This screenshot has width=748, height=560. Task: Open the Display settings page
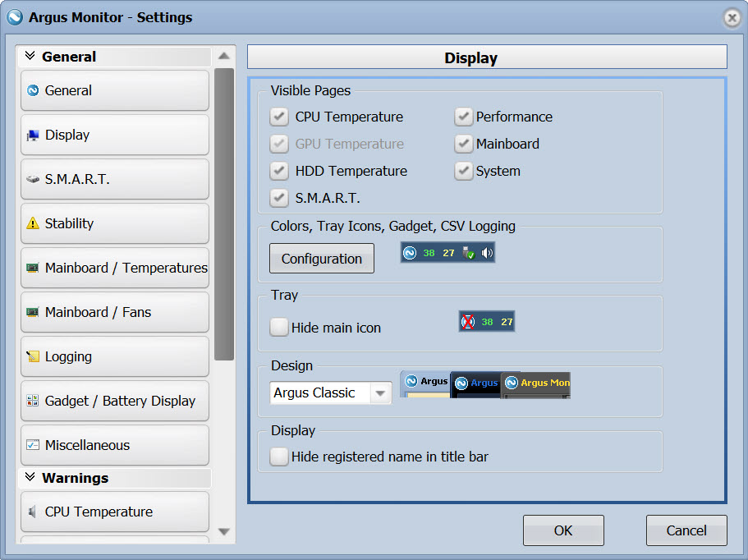[115, 135]
